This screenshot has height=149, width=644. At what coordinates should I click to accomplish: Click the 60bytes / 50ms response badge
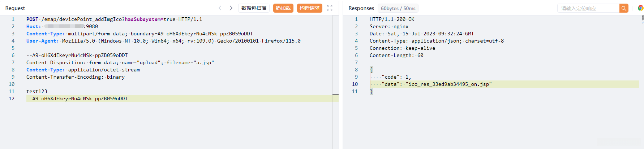coord(398,8)
